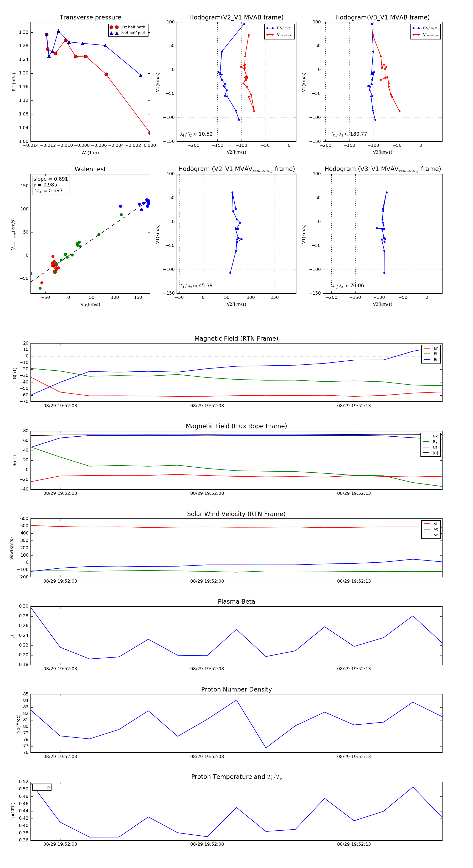
Task: Click '08/29 19:52:08' tick under Proton Number Density
Action: click(207, 756)
